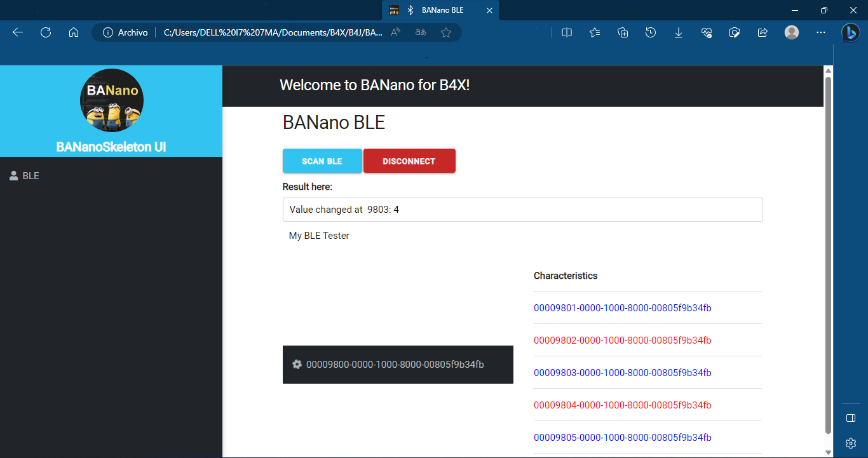Click the BANano minions logo image
This screenshot has height=458, width=868.
click(x=112, y=100)
